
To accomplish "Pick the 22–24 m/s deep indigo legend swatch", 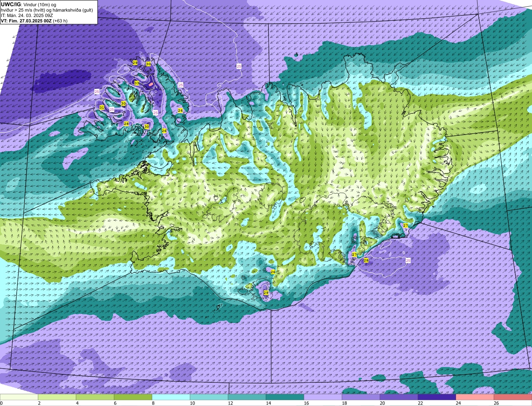I will point(437,397).
